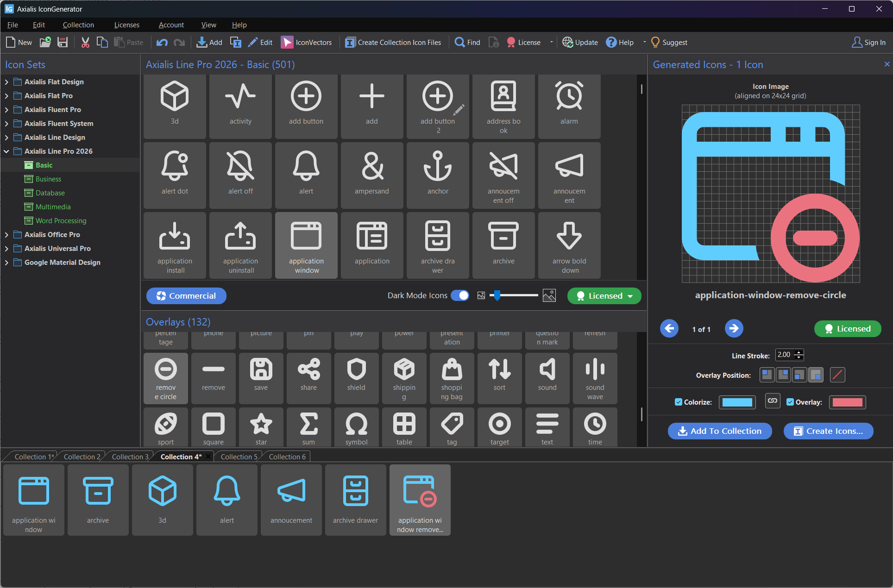Uncheck the Overlay checkbox
The height and width of the screenshot is (588, 893).
point(791,402)
